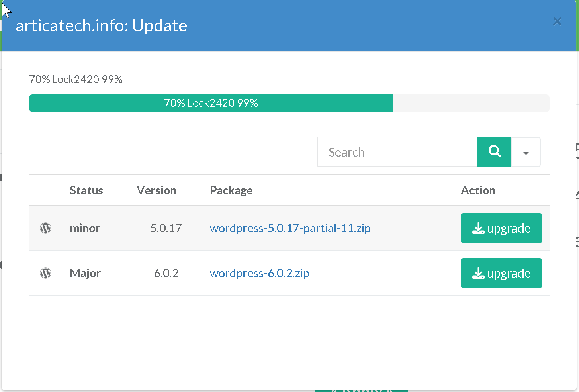Viewport: 579px width, 392px height.
Task: Upgrade to WordPress 6.0.2 Major release
Action: pos(501,273)
